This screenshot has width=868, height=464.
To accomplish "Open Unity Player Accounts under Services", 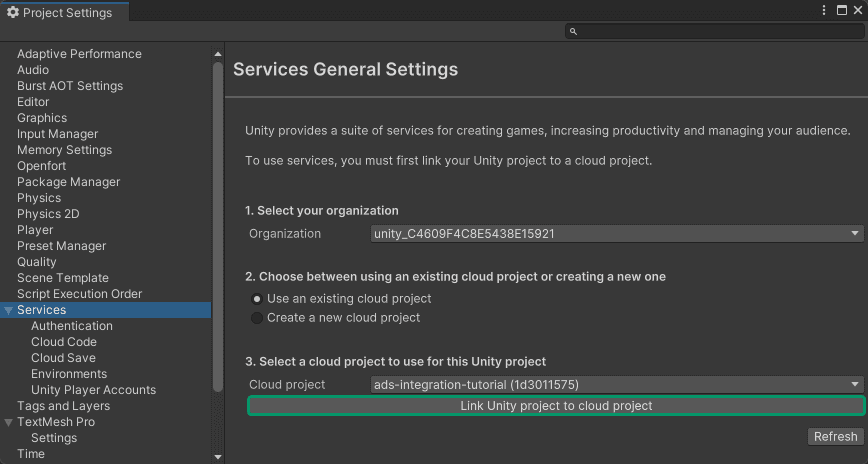I will (x=93, y=390).
